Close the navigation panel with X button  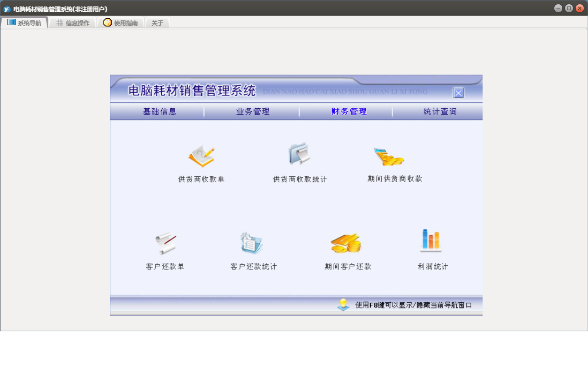coord(458,93)
